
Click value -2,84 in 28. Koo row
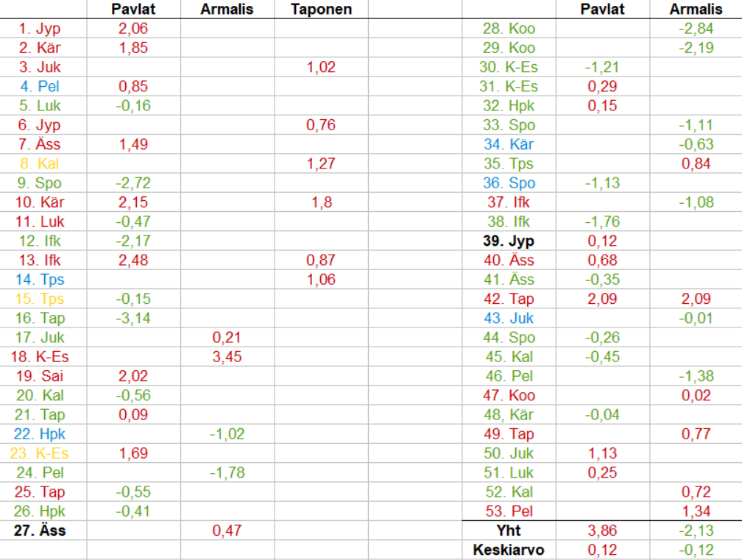(696, 29)
